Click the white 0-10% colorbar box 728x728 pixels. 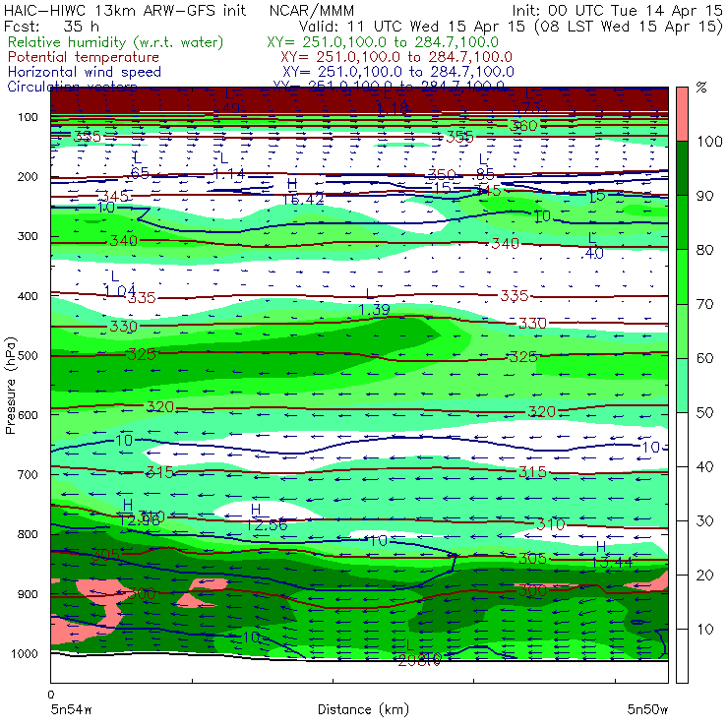pos(682,656)
